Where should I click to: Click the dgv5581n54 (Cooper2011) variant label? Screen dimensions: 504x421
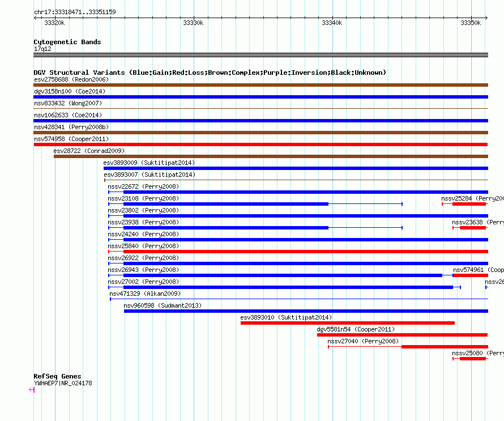(356, 329)
